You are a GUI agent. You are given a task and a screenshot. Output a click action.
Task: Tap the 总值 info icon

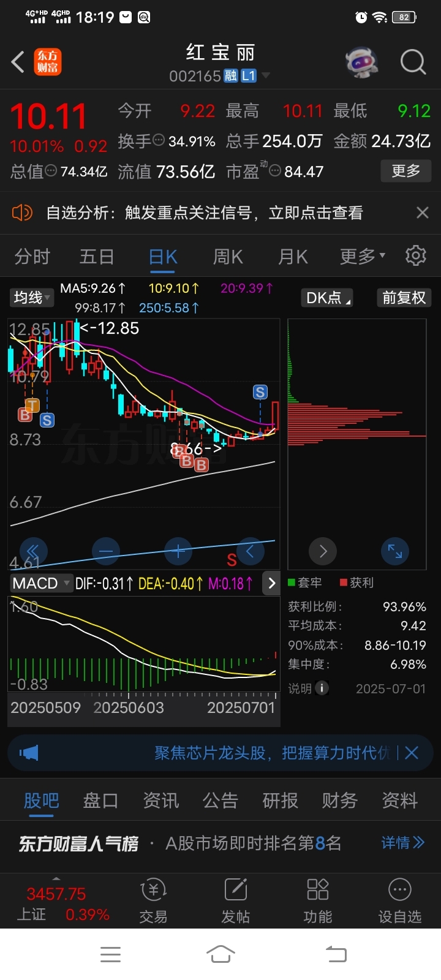[51, 171]
